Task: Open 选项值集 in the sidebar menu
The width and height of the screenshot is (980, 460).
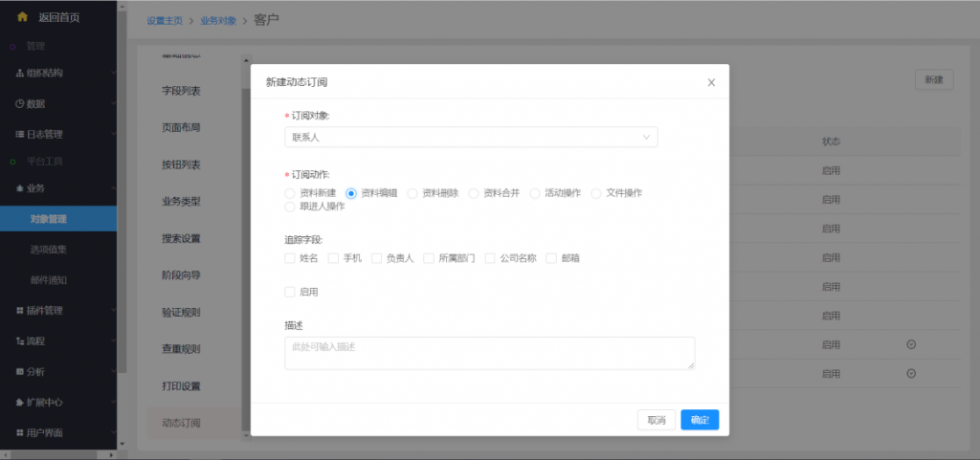Action: coord(48,250)
